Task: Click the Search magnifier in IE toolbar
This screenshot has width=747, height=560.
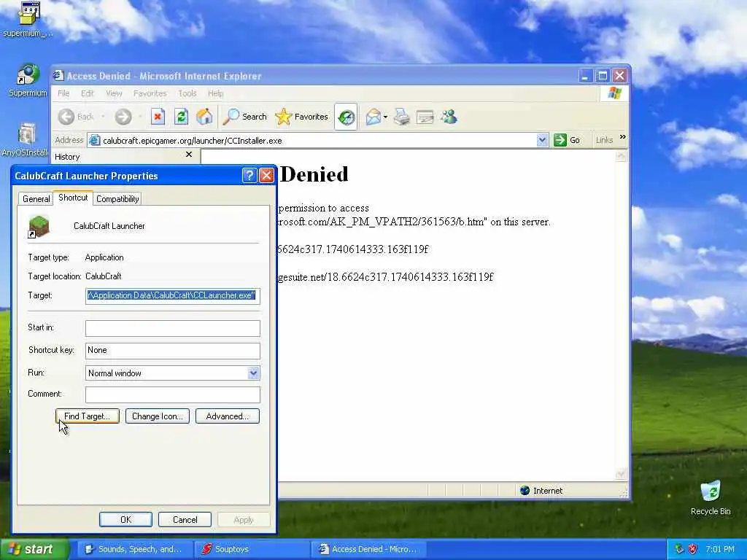Action: coord(245,117)
